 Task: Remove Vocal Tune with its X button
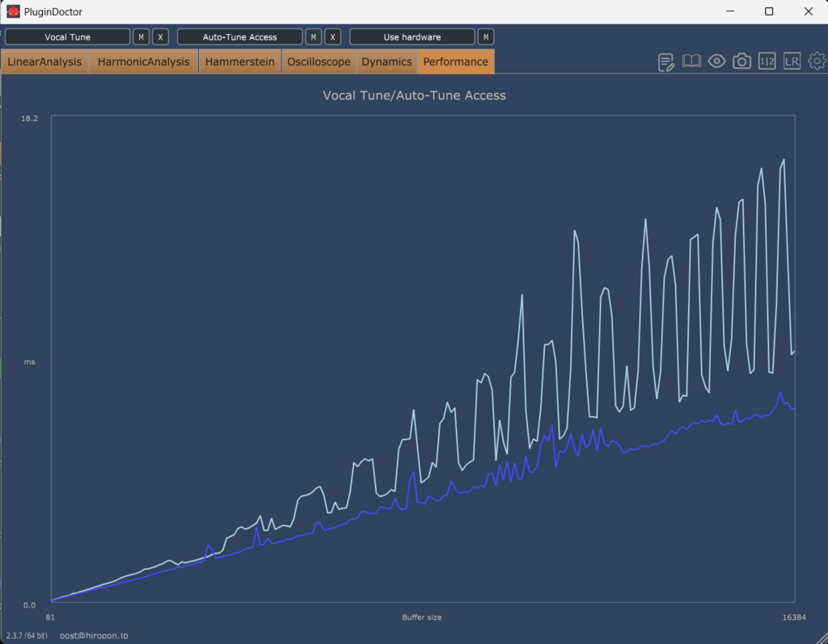click(x=161, y=37)
